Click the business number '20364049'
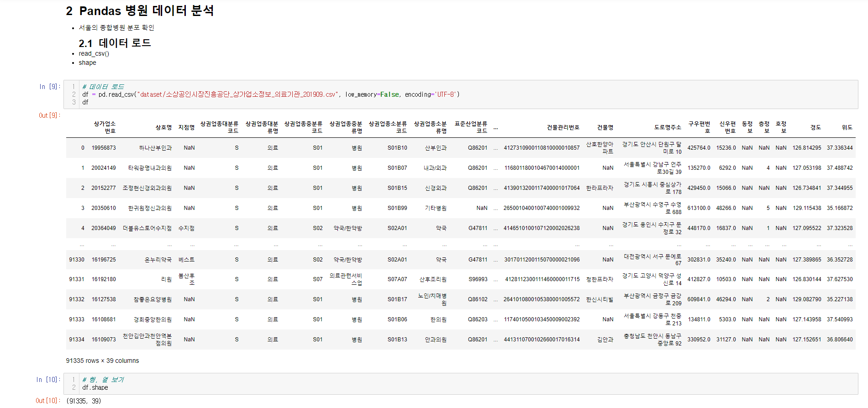 pyautogui.click(x=104, y=228)
